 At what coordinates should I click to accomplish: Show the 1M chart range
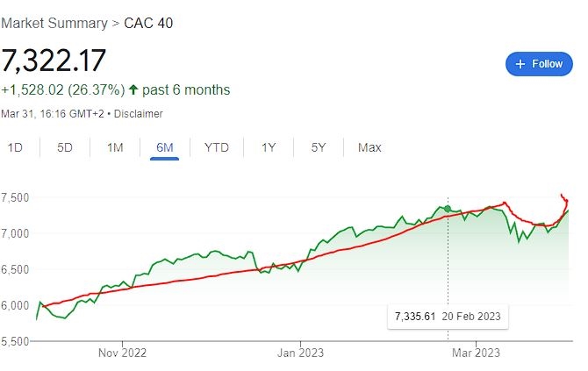point(115,147)
